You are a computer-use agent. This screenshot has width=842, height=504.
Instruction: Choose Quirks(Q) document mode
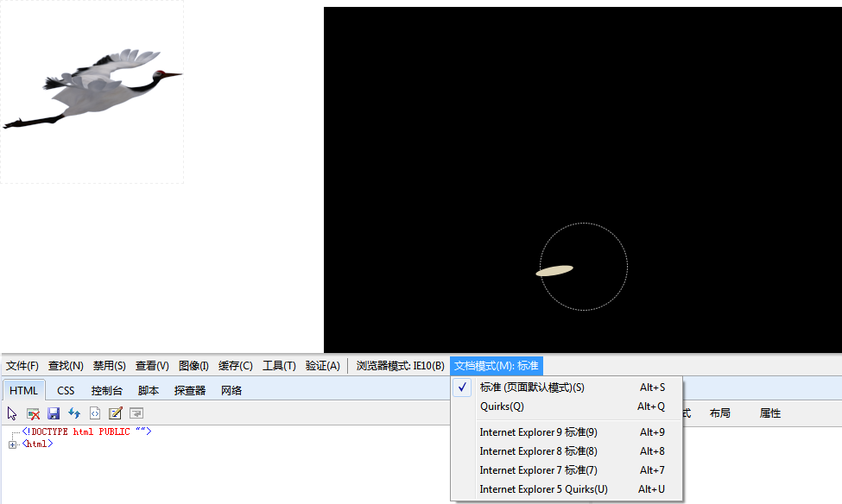tap(567, 406)
